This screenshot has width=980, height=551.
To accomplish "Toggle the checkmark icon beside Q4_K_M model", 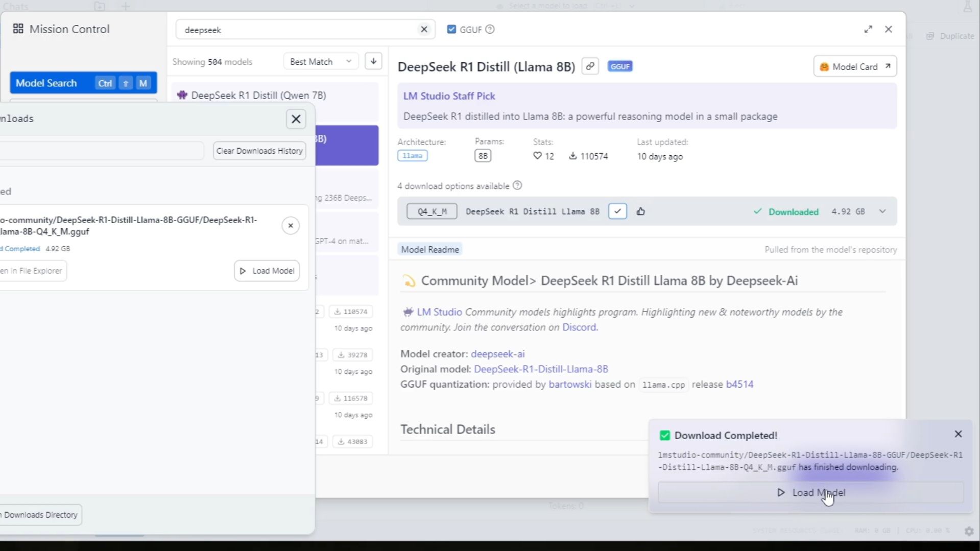I will tap(617, 211).
